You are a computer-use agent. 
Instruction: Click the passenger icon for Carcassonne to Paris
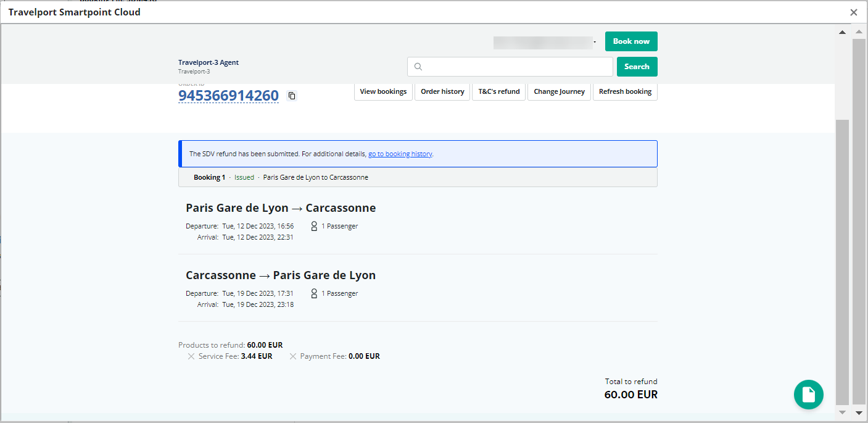314,293
